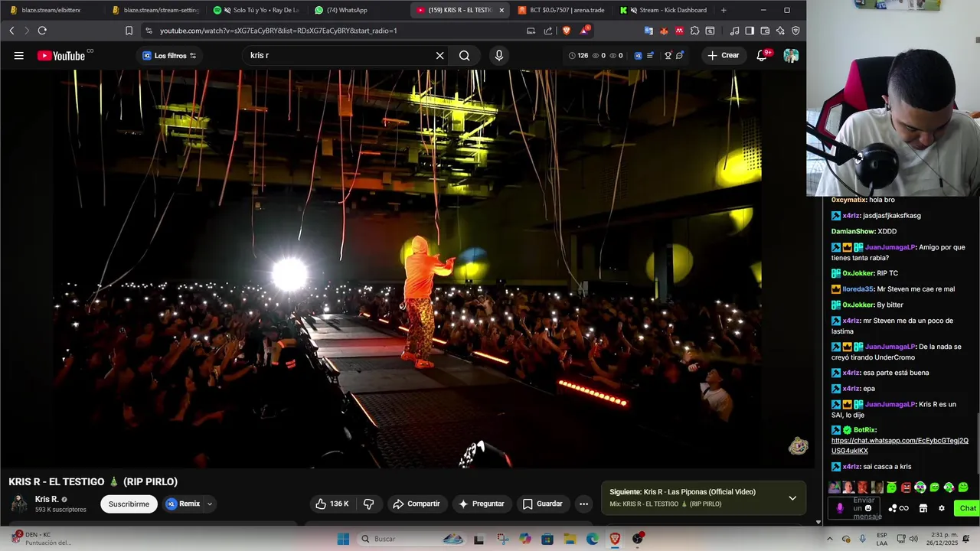Open the Google Translate extension icon
Viewport: 980px width, 551px height.
[x=648, y=31]
